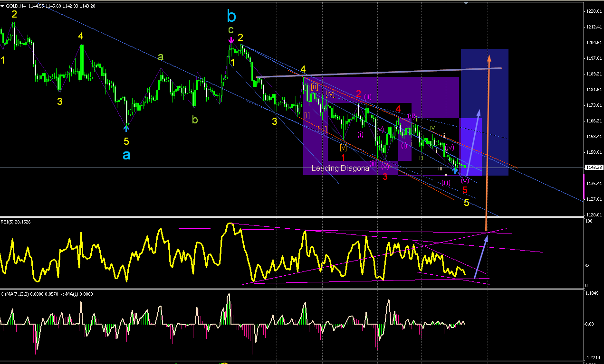Click the 1158.41 price axis value
604x364 pixels.
tap(594, 137)
